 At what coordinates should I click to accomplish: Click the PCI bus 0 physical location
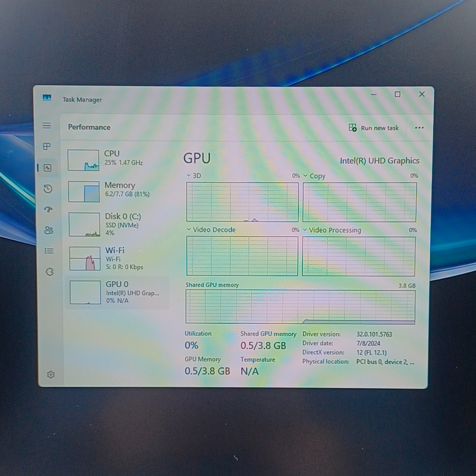[385, 362]
